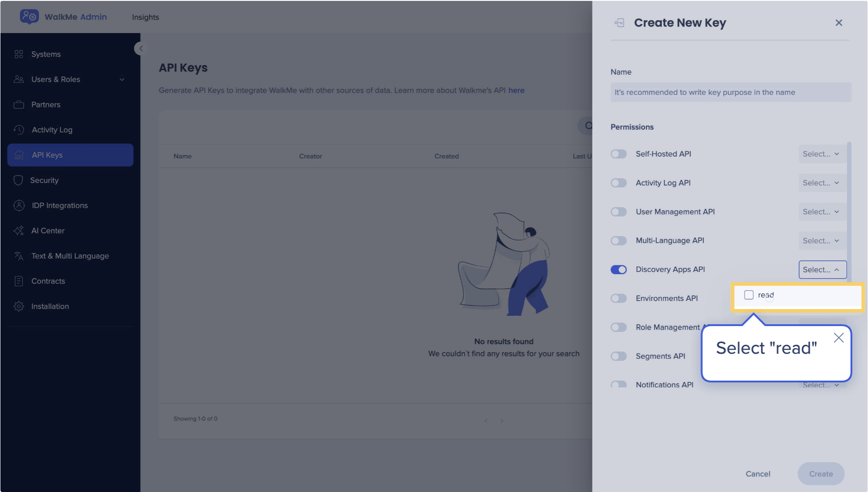Click the WalkMe Admin title text

coord(76,17)
